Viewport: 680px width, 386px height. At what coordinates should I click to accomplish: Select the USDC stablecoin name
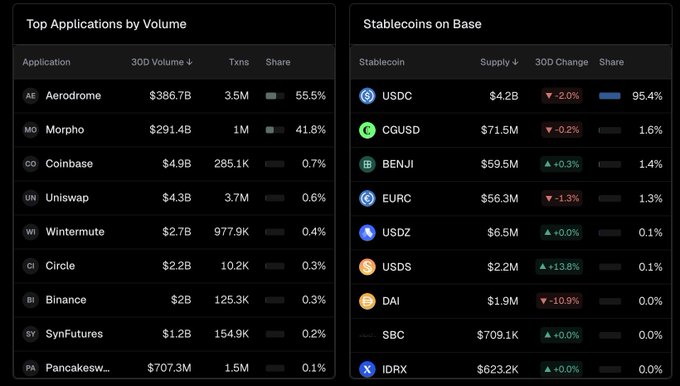click(397, 96)
